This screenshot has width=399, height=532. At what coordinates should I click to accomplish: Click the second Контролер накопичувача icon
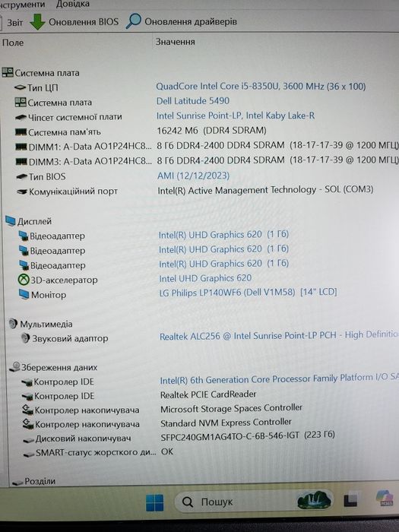pyautogui.click(x=28, y=424)
